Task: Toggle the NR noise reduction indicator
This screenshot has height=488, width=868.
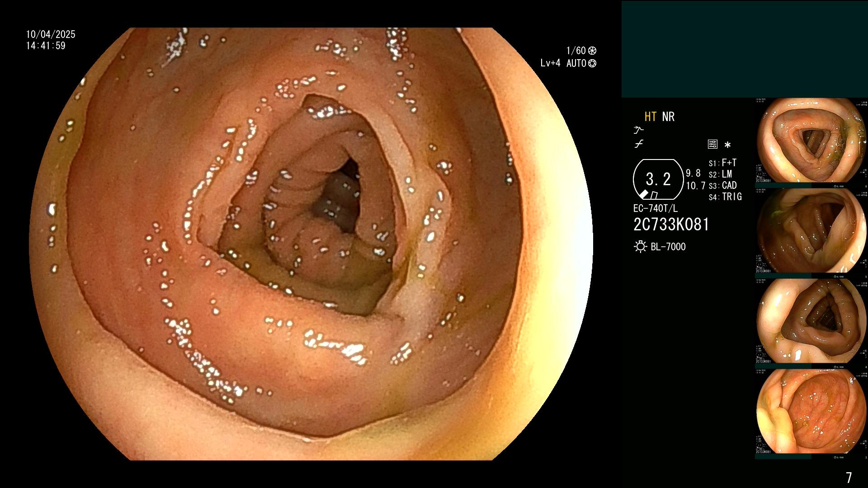Action: coord(668,117)
